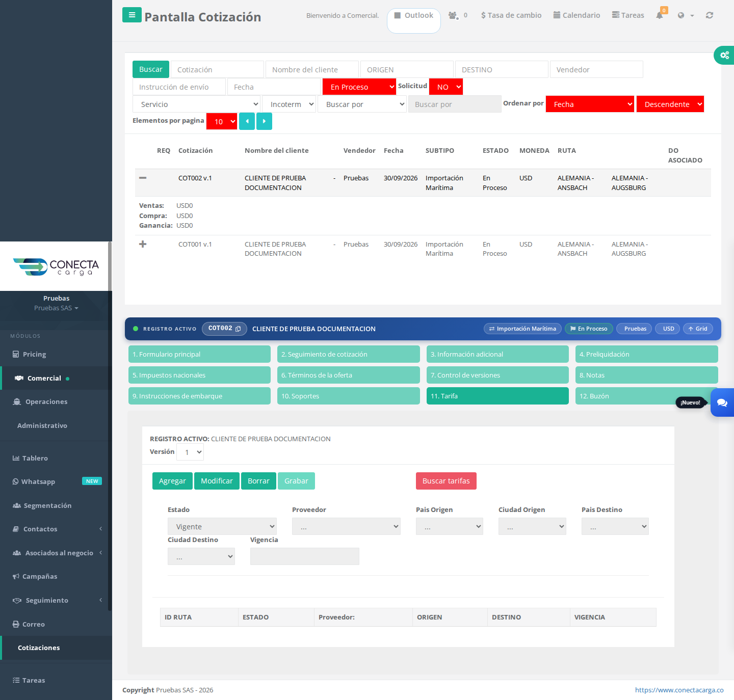The height and width of the screenshot is (700, 734).
Task: Click the Nombre del cliente input field
Action: (312, 69)
